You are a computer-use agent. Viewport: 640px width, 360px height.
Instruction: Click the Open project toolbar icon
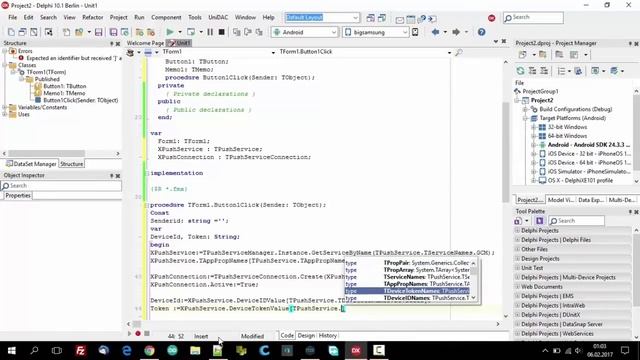pos(79,32)
